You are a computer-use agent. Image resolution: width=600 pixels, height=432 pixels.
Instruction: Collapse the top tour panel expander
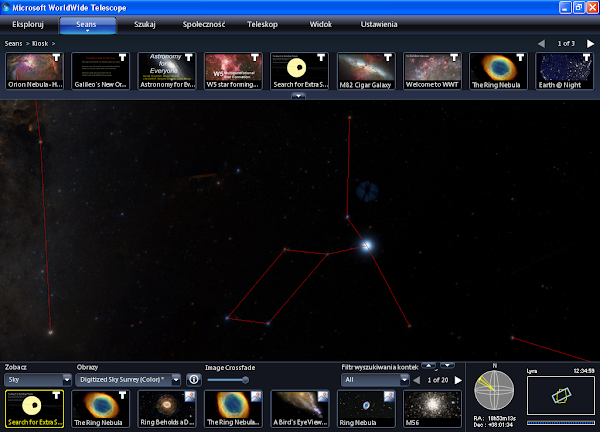[298, 96]
